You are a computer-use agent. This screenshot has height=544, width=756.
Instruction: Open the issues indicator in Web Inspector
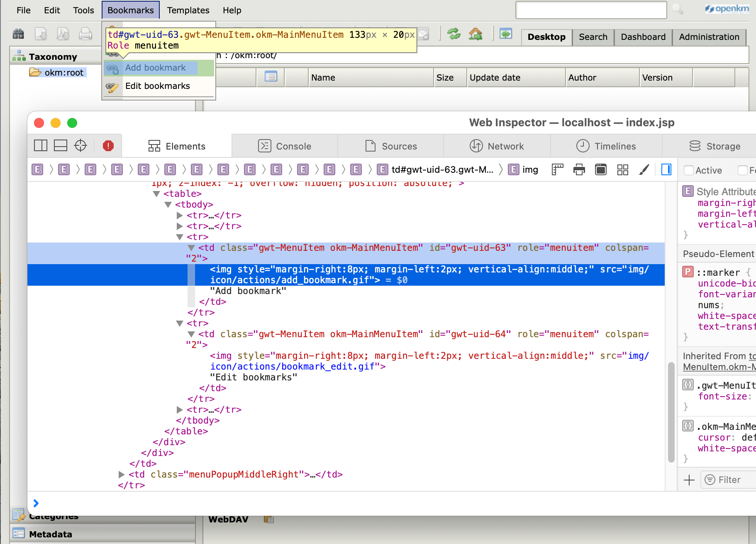[x=108, y=145]
